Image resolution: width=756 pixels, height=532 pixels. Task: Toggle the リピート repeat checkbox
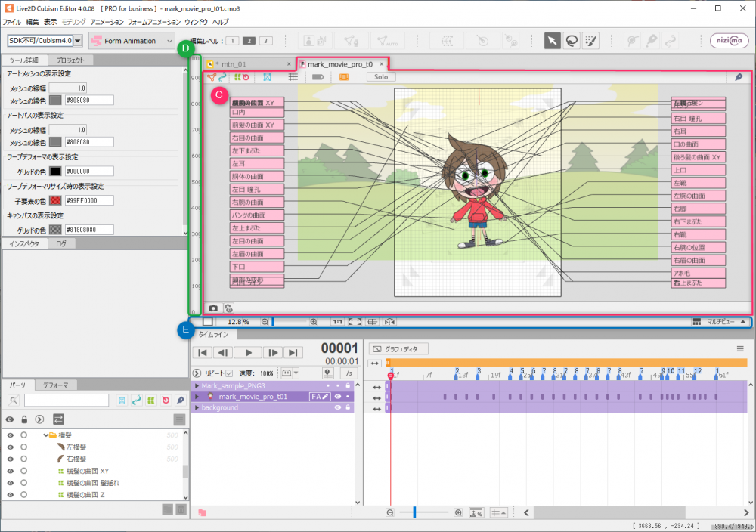[x=229, y=373]
